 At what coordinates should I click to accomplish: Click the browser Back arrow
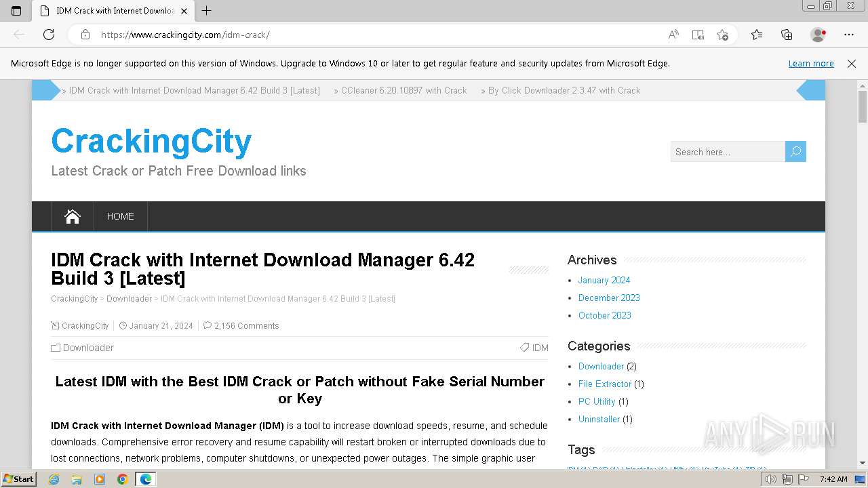point(19,35)
